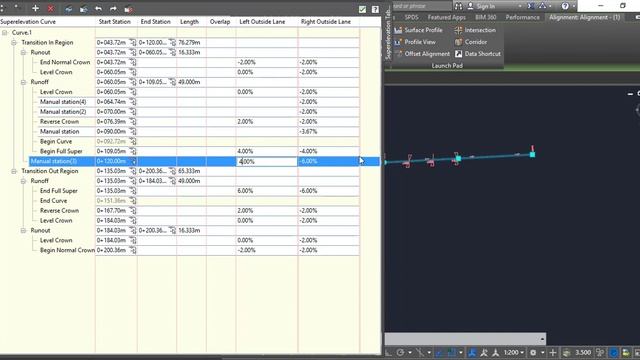Toggle the green checkmark icon in panel toolbar
This screenshot has height=360, width=640.
tap(362, 9)
